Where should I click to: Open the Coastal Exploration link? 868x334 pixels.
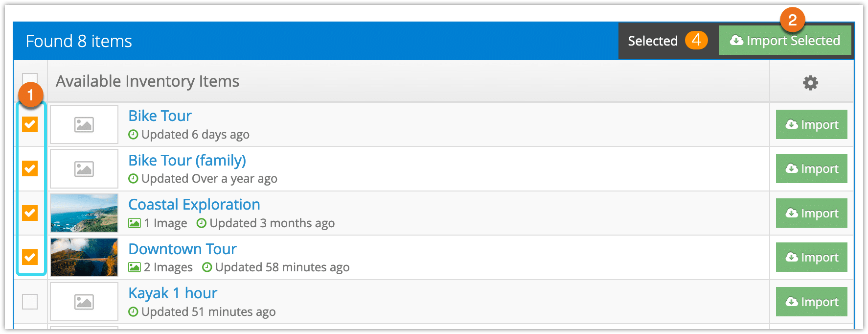click(194, 204)
